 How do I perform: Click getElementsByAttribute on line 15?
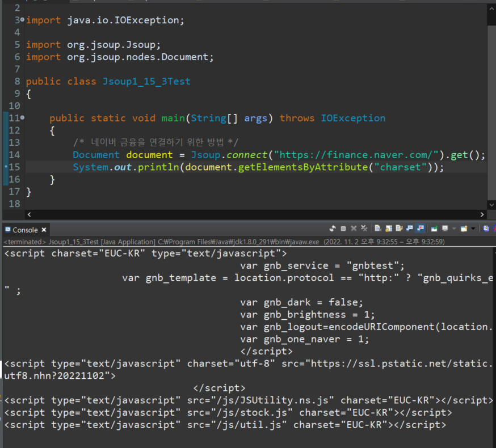pyautogui.click(x=302, y=167)
